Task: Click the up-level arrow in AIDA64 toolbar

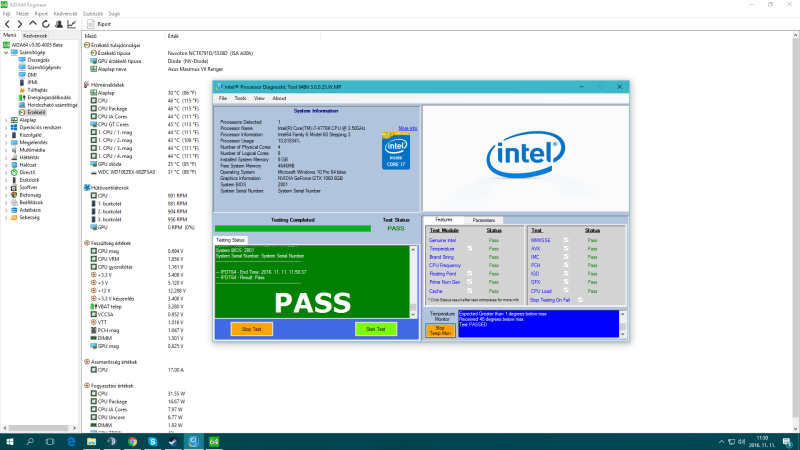Action: [33, 24]
